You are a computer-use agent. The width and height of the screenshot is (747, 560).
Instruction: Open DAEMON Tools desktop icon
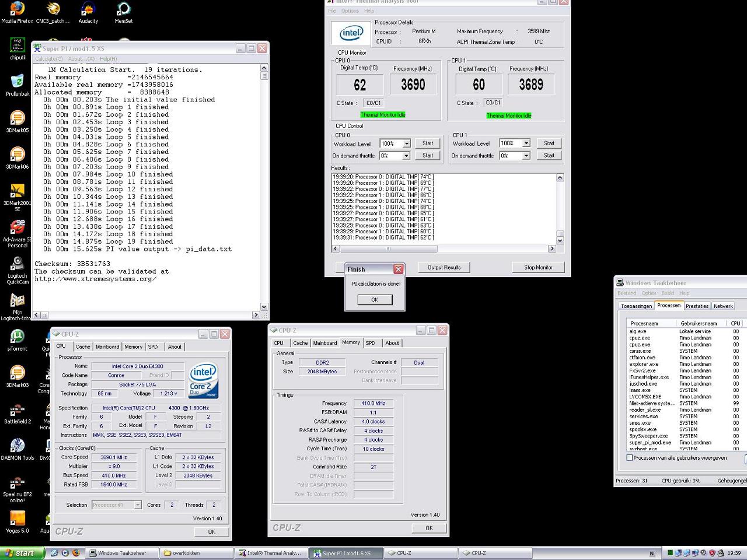[18, 449]
